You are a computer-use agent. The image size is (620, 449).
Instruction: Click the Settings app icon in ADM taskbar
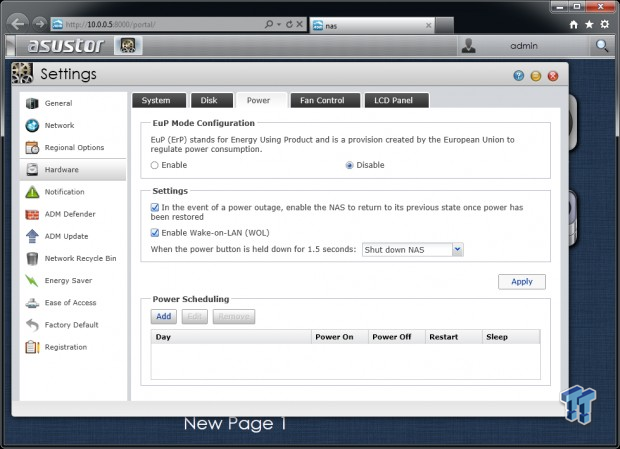[128, 45]
